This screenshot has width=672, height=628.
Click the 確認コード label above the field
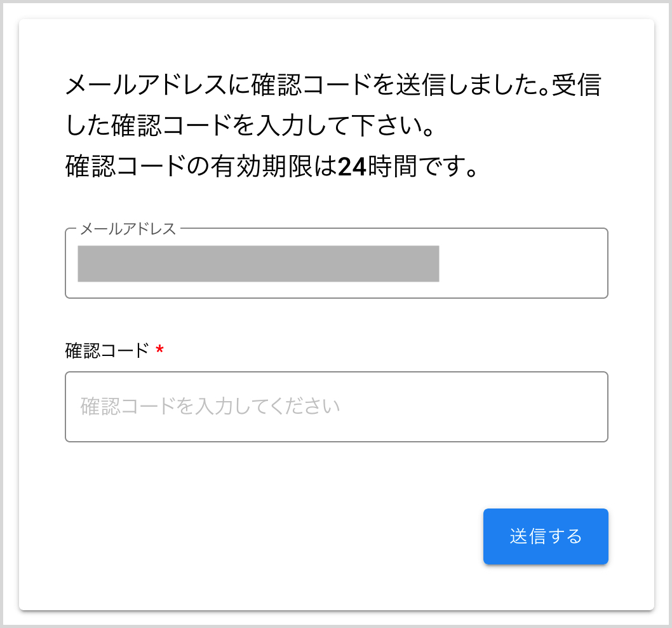pyautogui.click(x=107, y=350)
